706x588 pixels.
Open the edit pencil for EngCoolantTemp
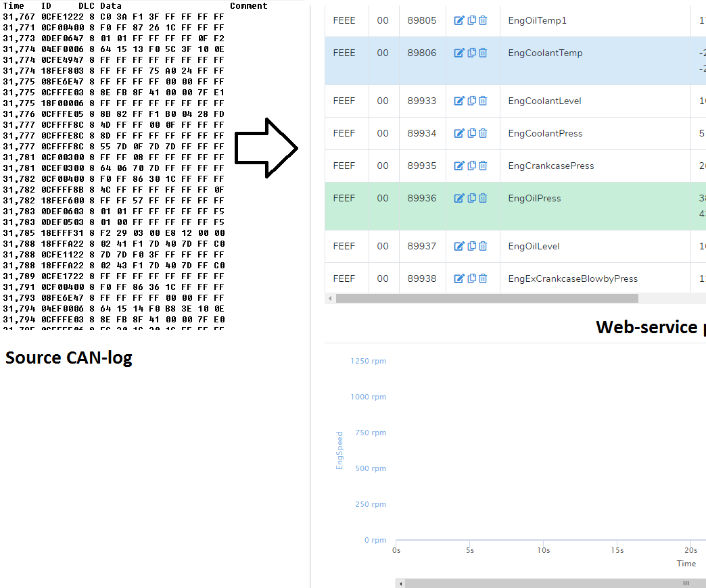tap(459, 53)
